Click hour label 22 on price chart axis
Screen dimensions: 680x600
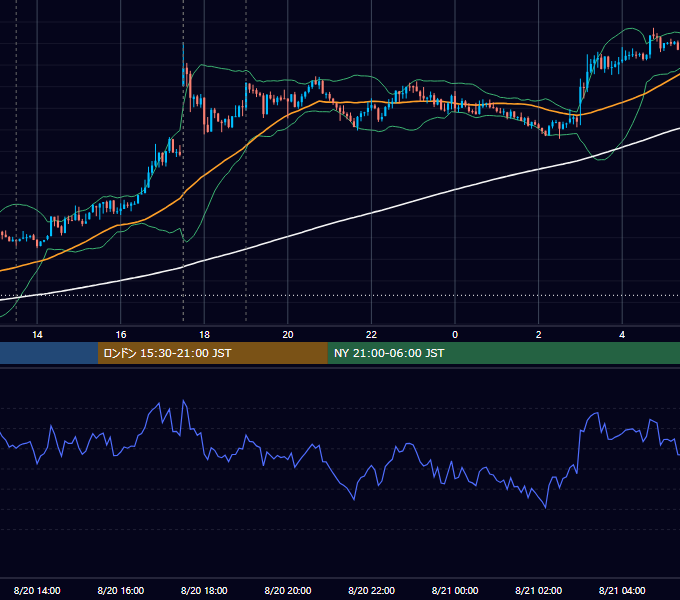[x=372, y=335]
